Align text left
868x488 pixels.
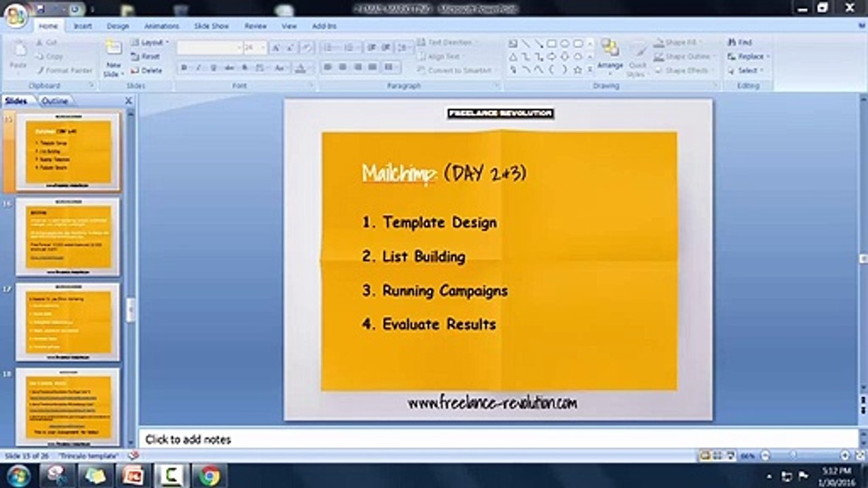coord(328,68)
